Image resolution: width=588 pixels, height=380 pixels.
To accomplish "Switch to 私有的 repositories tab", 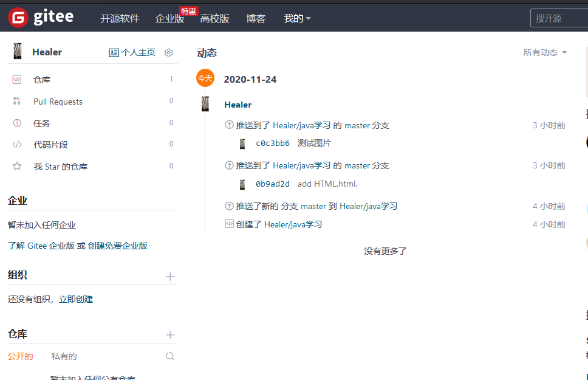I will pyautogui.click(x=64, y=356).
